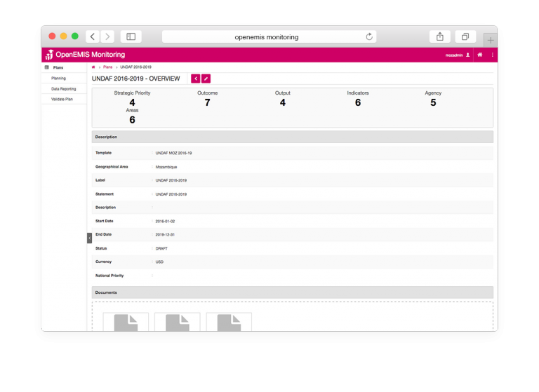Open the mozadmin user menu
The width and height of the screenshot is (539, 392).
458,55
